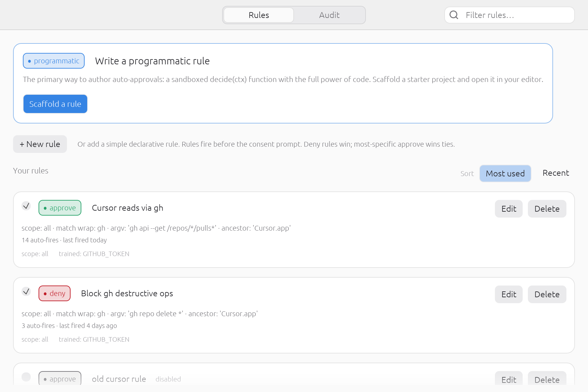
Task: Click the 'trained: GITHUB_TOKEN' text under Block gh
Action: [94, 339]
